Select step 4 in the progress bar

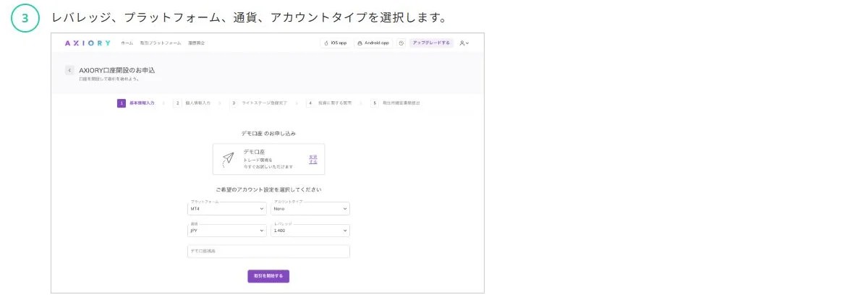[x=329, y=103]
